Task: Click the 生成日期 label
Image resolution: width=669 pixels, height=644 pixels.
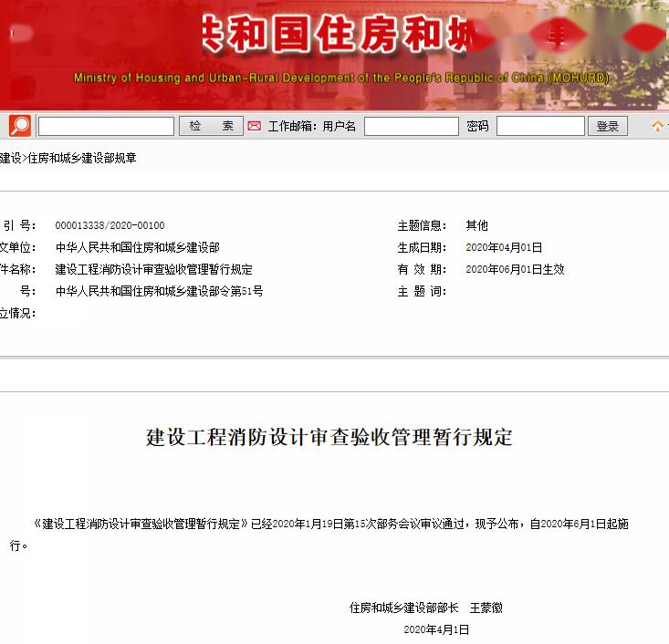Action: coord(422,247)
